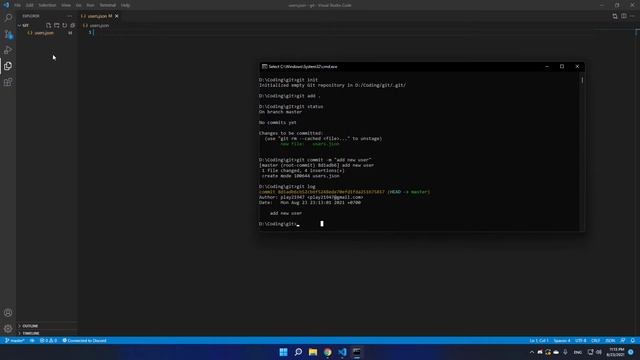The height and width of the screenshot is (360, 640).
Task: Open the Edit menu
Action: (x=29, y=5)
